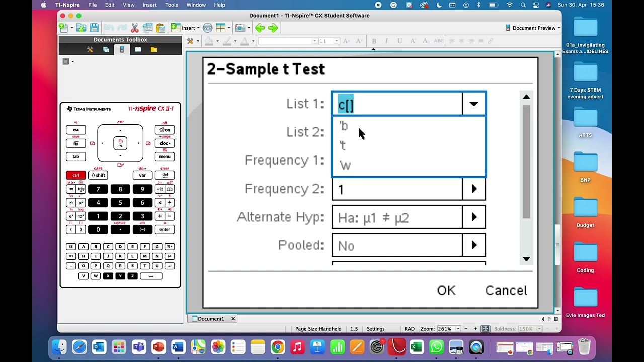Open the Zoom percentage dropdown in status bar
Screen dimensions: 644x362
pos(458,329)
